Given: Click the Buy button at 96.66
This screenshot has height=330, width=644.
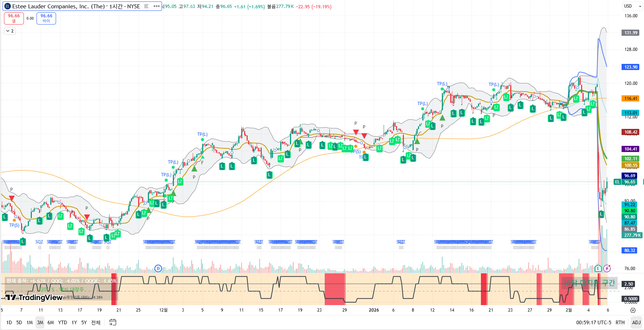Looking at the screenshot, I should click(x=46, y=18).
